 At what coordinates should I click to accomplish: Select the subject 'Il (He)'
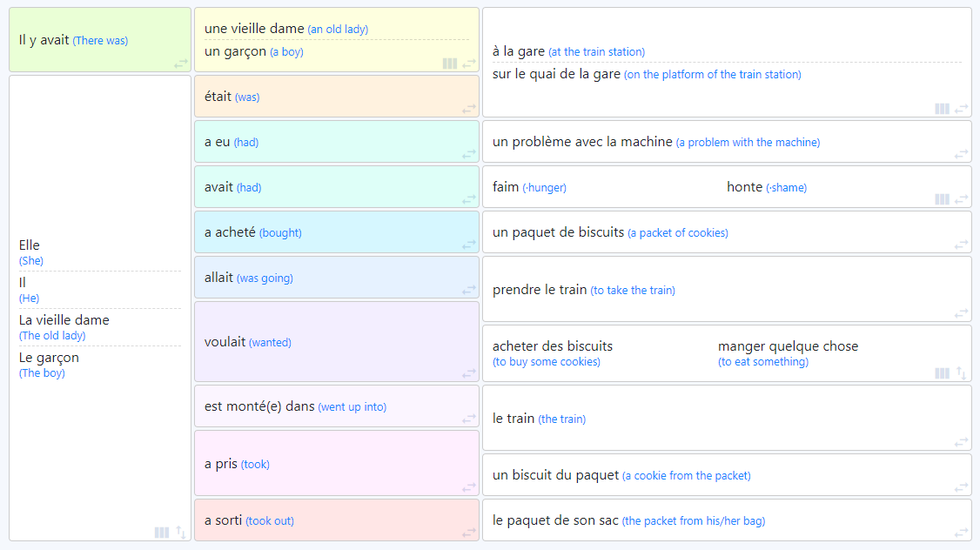pyautogui.click(x=29, y=290)
